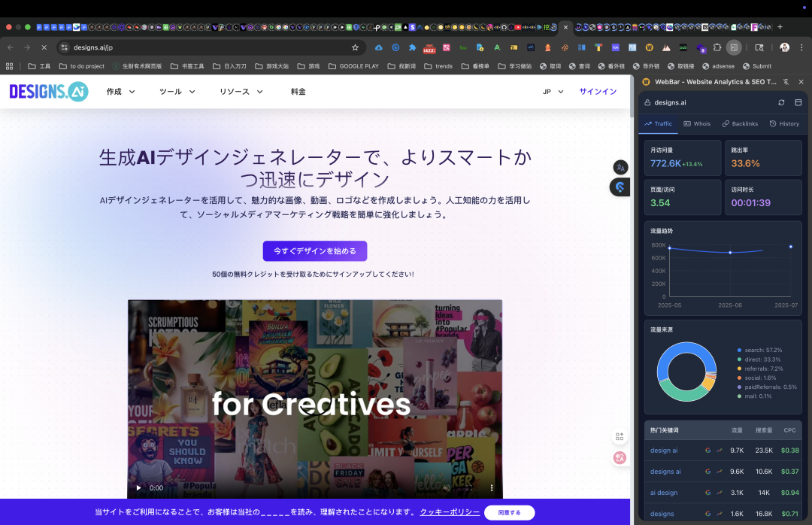
Task: Click the search: 57.2% legend entry
Action: click(759, 351)
